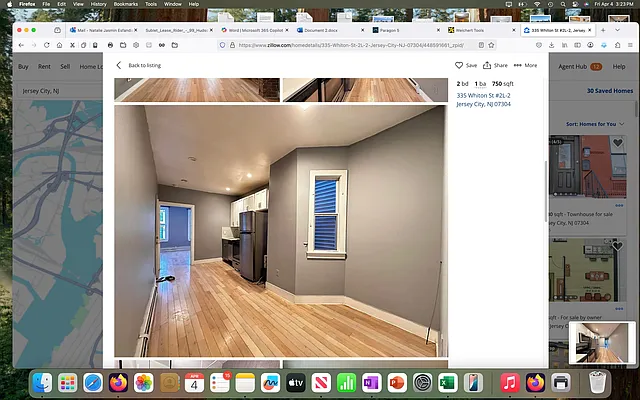Click the Share listing icon

[488, 65]
